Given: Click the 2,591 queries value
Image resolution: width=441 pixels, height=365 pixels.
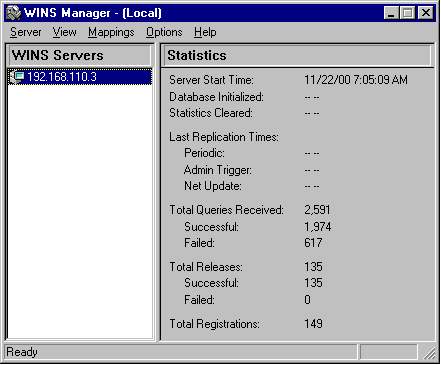Looking at the screenshot, I should tap(317, 210).
